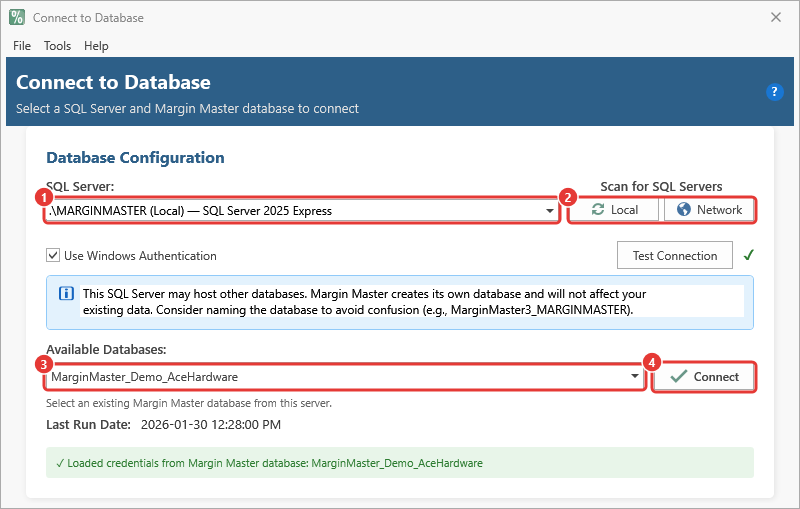Click the 'Available Databases:' label
This screenshot has width=800, height=509.
(x=106, y=349)
